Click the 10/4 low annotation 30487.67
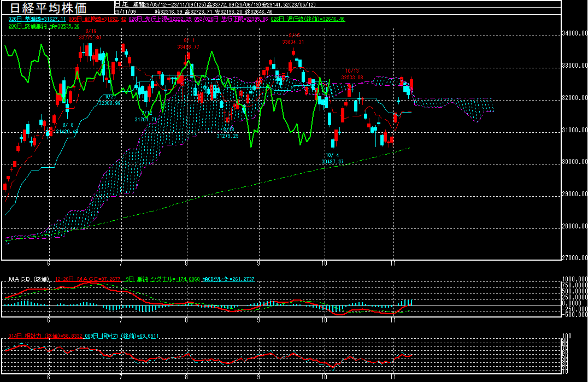The image size is (588, 382). coord(333,158)
